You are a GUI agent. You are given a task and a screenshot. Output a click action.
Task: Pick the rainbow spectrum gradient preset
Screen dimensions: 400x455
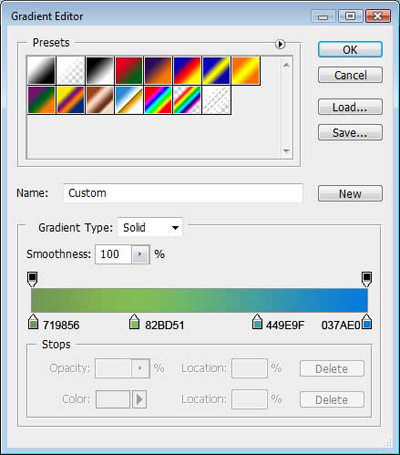[158, 100]
